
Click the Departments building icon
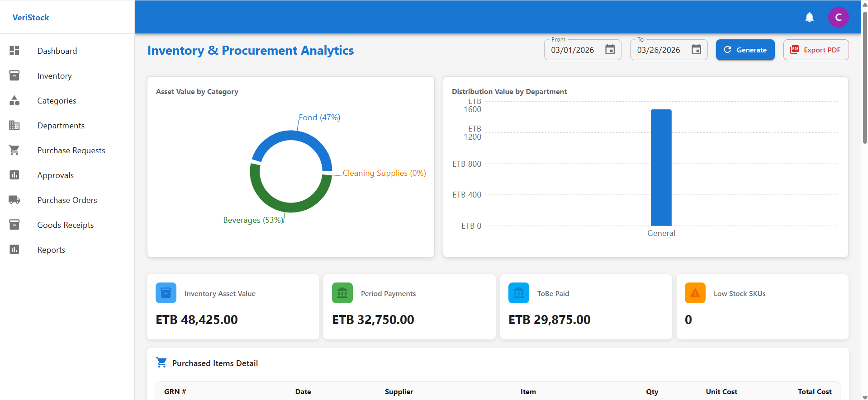pyautogui.click(x=14, y=125)
